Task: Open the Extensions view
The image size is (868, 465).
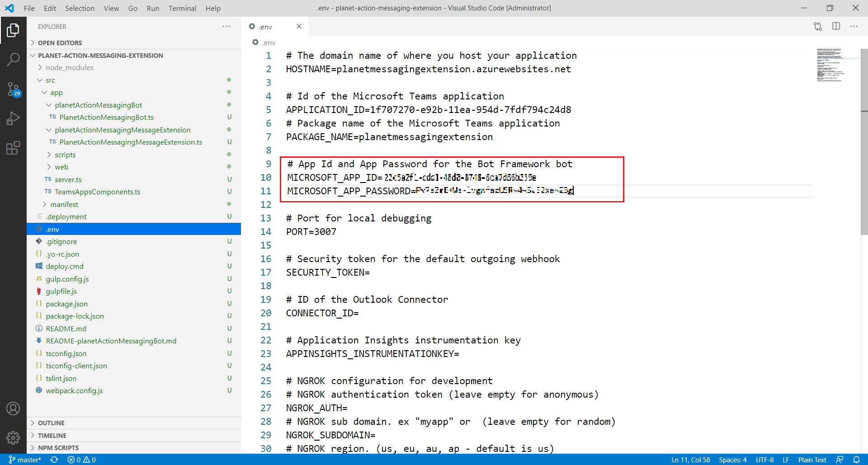Action: pyautogui.click(x=13, y=148)
